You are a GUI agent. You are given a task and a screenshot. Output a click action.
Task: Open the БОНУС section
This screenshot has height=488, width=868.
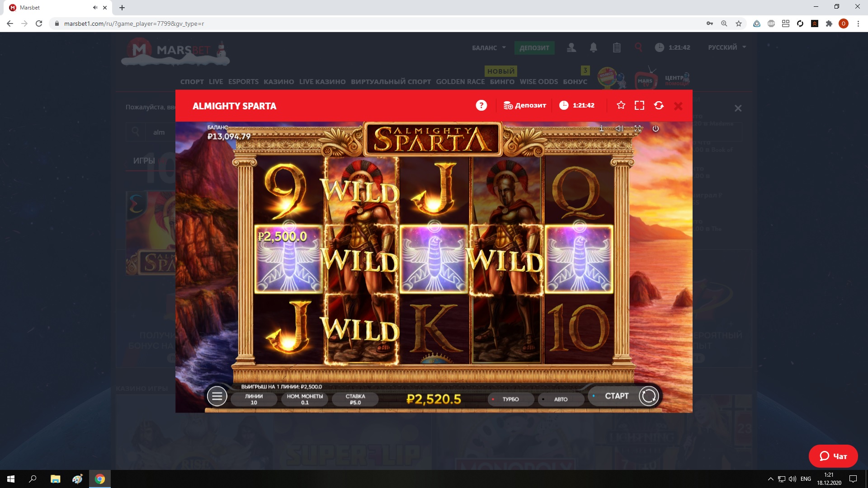point(575,82)
